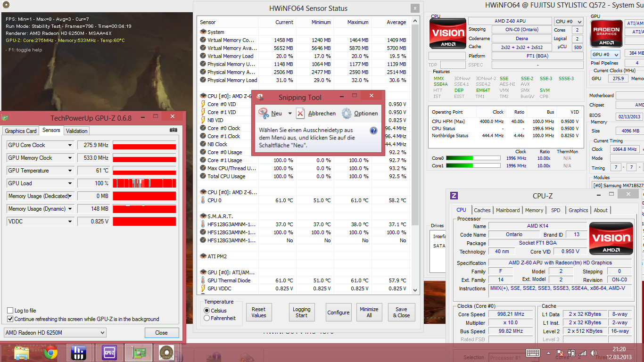Open the GPU Load sensor dropdown
The image size is (644, 362).
pos(70,183)
